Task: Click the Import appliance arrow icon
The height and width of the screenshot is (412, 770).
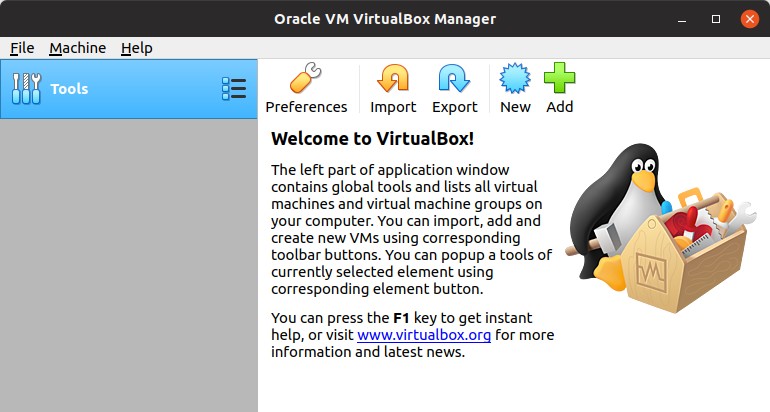Action: (x=393, y=78)
